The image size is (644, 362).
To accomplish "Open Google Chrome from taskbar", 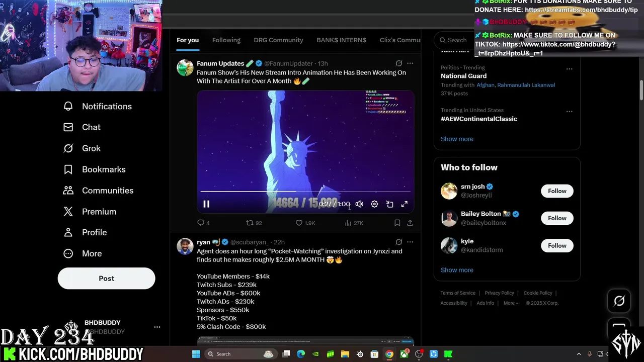I will [389, 354].
